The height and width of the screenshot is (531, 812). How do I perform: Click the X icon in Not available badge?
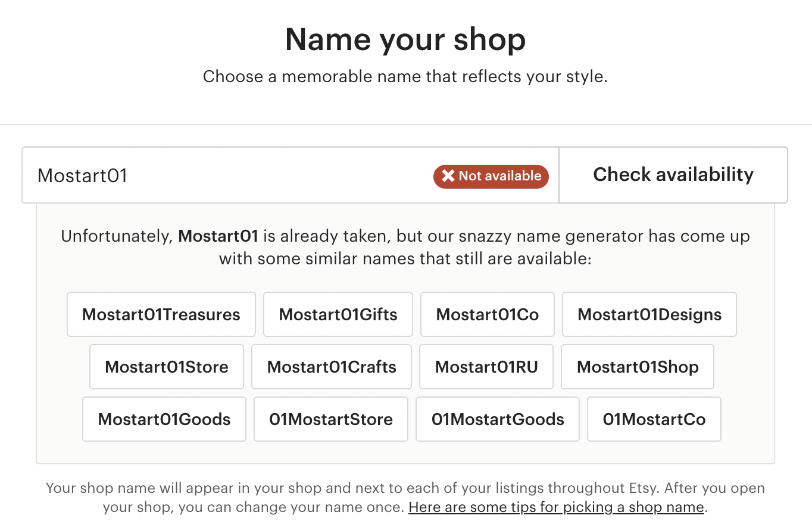point(448,176)
